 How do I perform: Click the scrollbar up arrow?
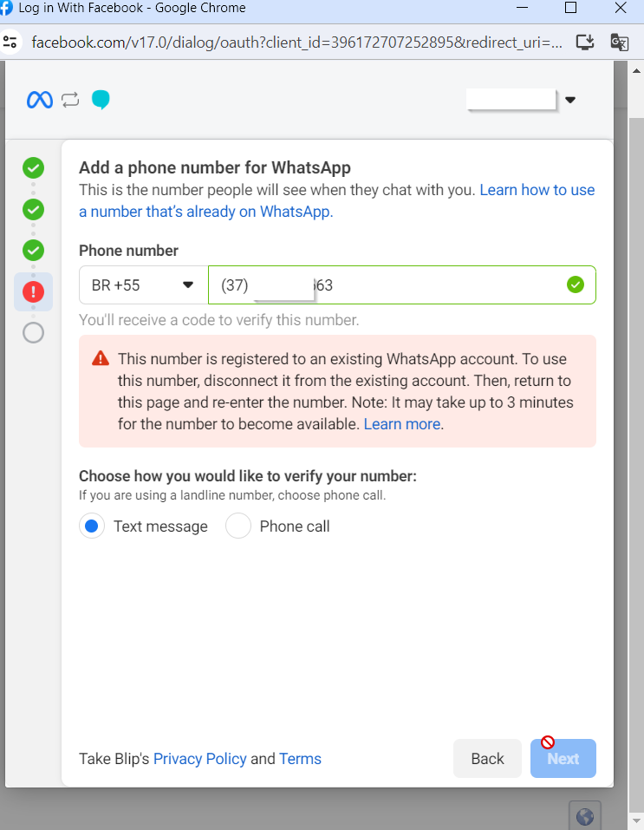pos(636,70)
